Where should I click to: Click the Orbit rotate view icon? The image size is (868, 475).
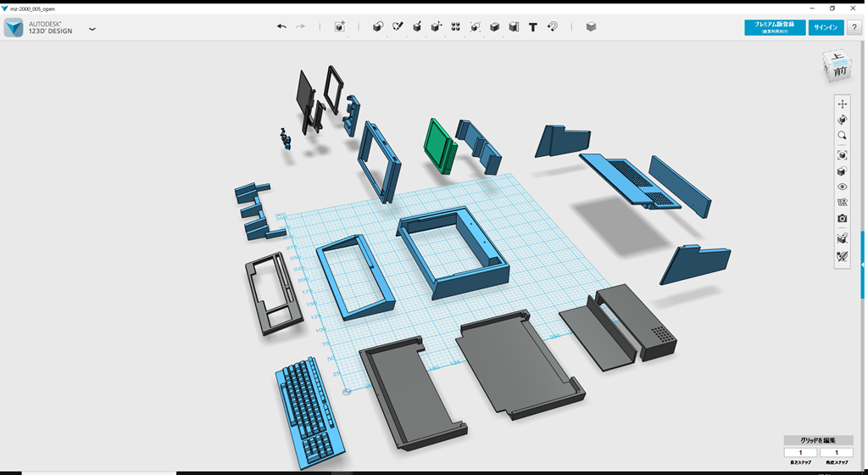[842, 120]
